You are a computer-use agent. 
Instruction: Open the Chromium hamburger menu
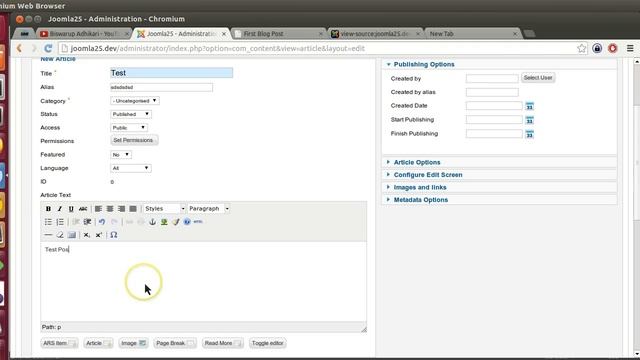point(630,48)
